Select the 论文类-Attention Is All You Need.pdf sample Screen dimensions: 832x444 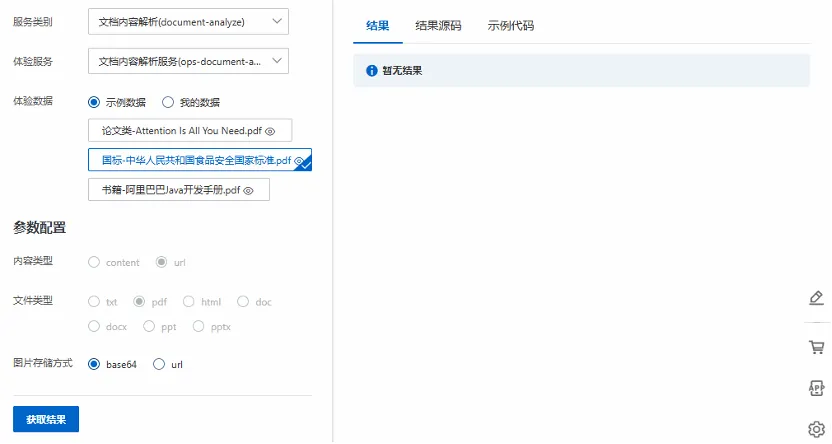(190, 130)
